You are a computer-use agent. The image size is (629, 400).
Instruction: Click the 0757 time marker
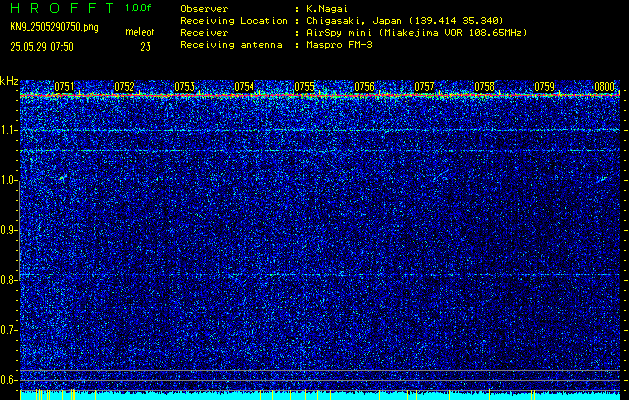424,87
